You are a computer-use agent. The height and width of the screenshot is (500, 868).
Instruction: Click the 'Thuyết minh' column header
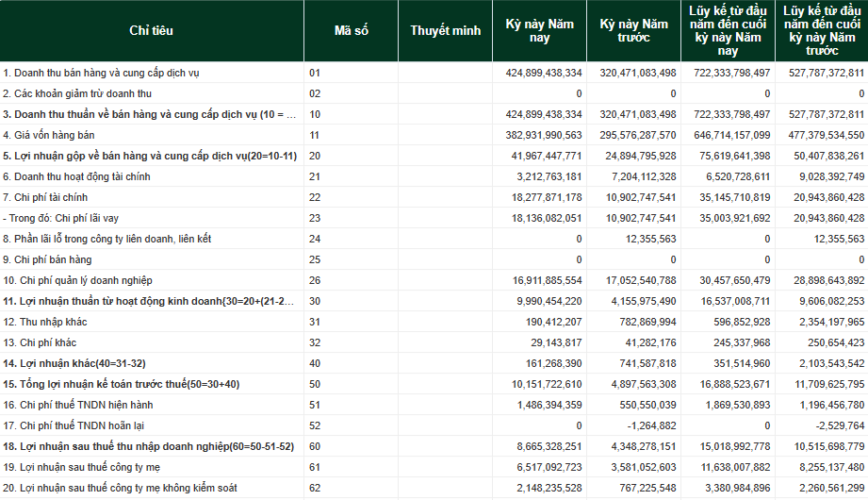445,30
